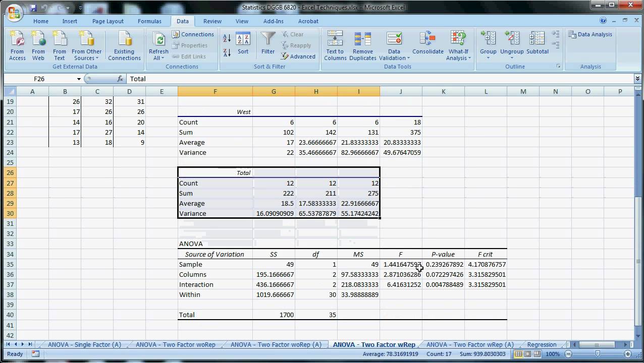Viewport: 644px width, 363px height.
Task: Open sheet ANOVA - Two Factor woRep (A)
Action: point(276,345)
